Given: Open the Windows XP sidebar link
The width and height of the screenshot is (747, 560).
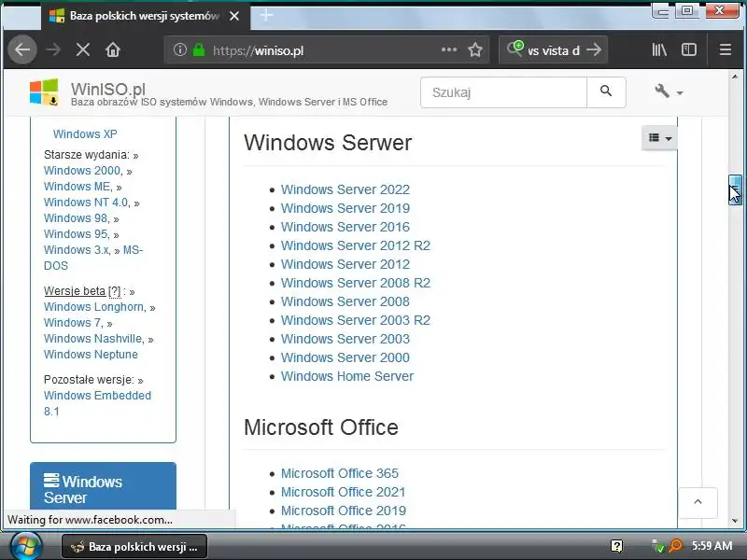Looking at the screenshot, I should coord(85,133).
